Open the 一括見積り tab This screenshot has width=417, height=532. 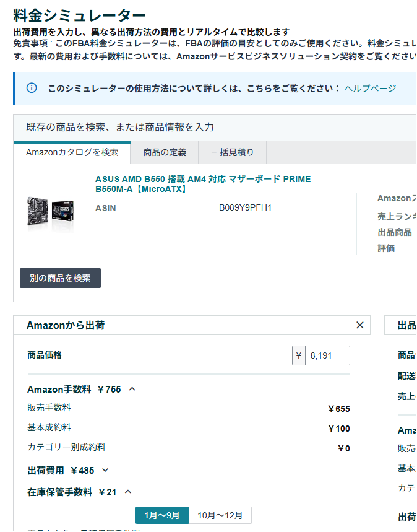click(232, 152)
